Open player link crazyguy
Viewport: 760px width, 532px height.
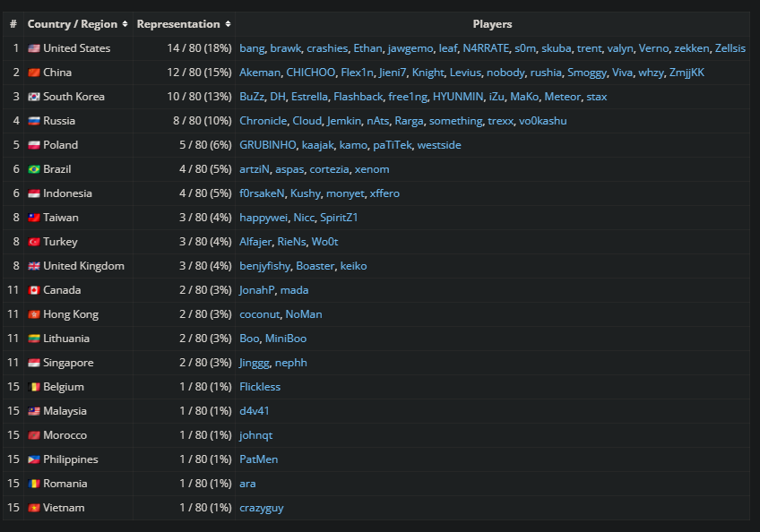click(262, 508)
